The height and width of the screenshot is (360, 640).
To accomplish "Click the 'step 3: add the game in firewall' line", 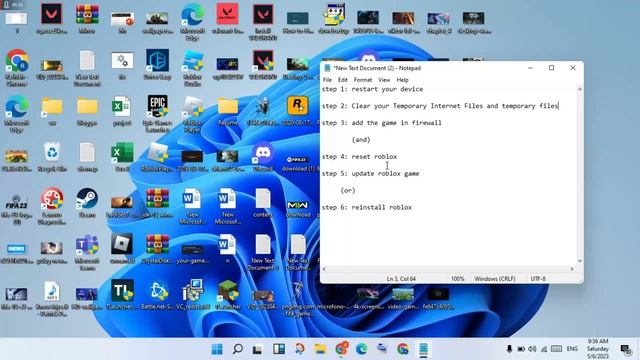I will click(x=382, y=123).
